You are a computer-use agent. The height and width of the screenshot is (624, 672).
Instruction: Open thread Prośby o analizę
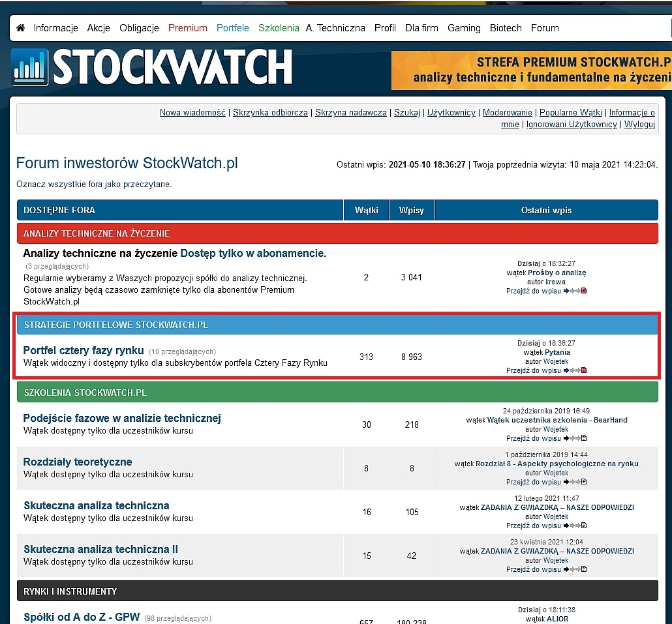[557, 273]
